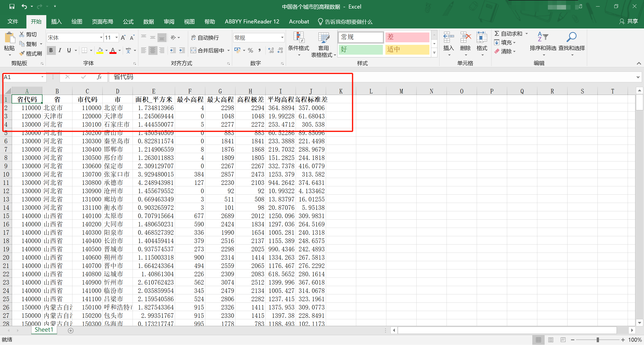Open the number format dropdown (常规)
644x345 pixels.
(282, 38)
